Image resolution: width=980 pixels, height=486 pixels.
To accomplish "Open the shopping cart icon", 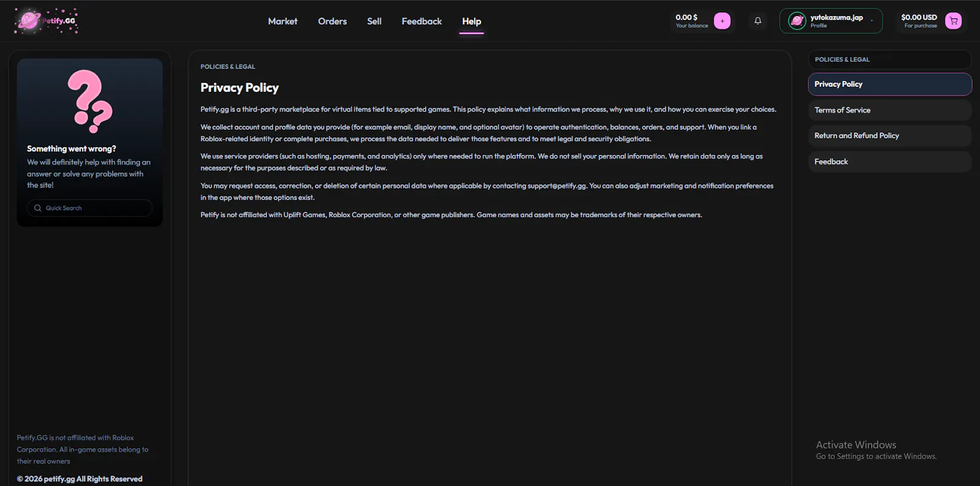I will 954,21.
